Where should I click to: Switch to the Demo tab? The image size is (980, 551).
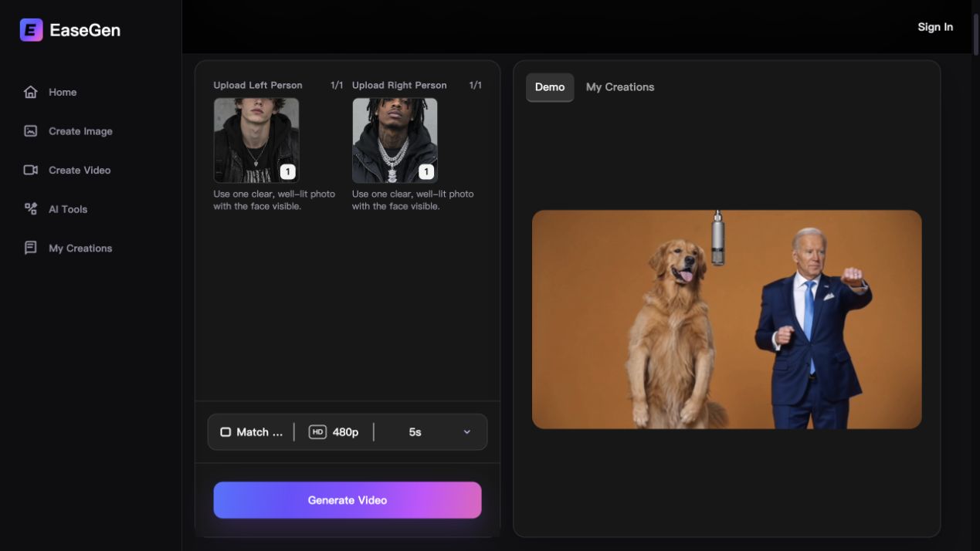(550, 87)
